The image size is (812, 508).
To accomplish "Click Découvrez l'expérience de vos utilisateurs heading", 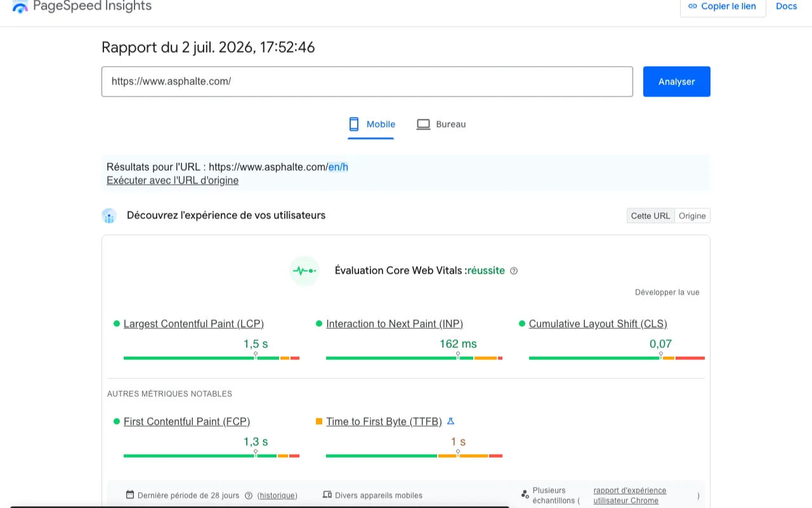I will [x=226, y=215].
